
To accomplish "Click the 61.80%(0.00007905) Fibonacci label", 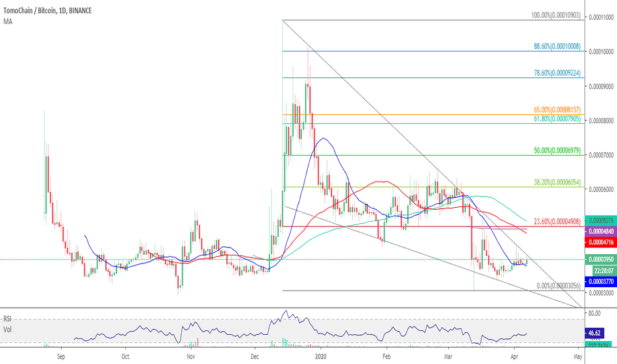I will pos(557,118).
